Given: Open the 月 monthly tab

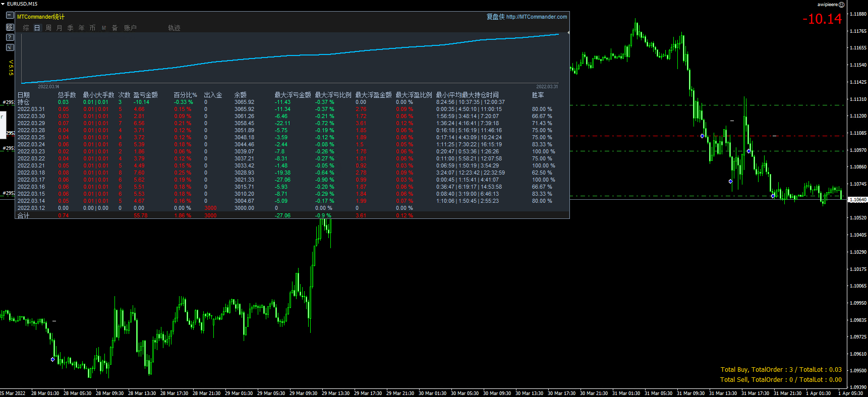Looking at the screenshot, I should [60, 28].
